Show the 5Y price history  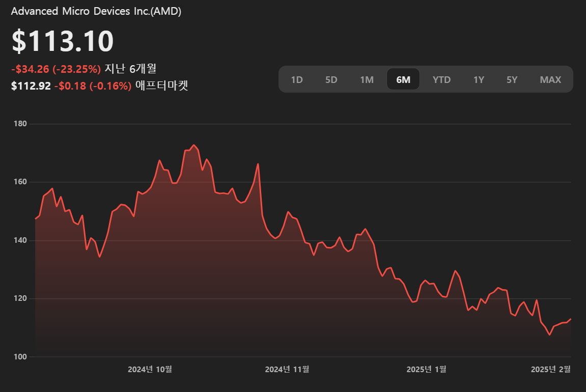pos(512,79)
